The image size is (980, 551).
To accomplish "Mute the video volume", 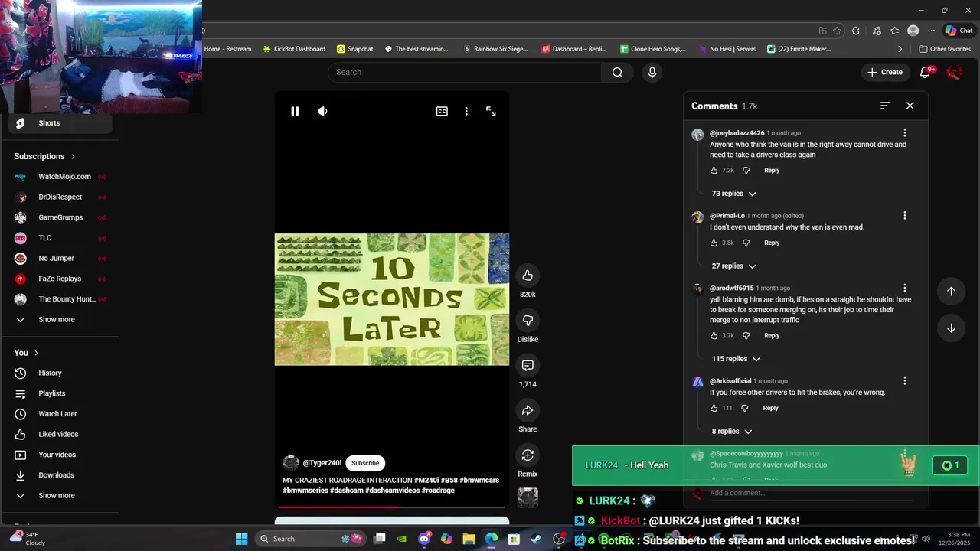I will click(x=322, y=111).
